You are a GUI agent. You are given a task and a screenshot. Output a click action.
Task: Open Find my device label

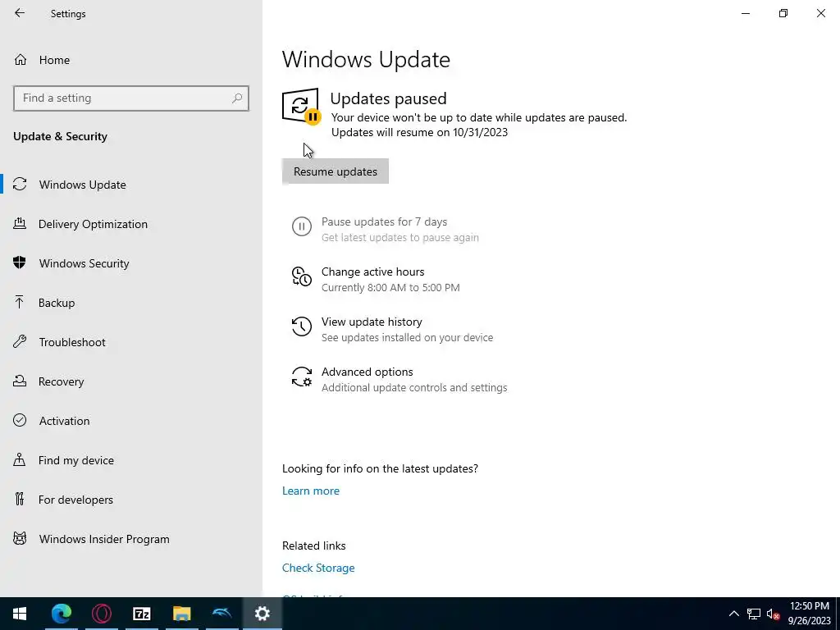(x=76, y=460)
